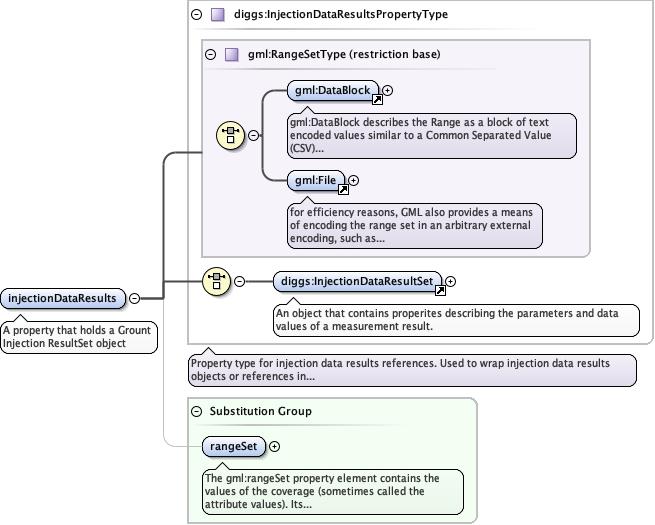Click the reference arrow icon on gml:DataBlock

(x=377, y=99)
